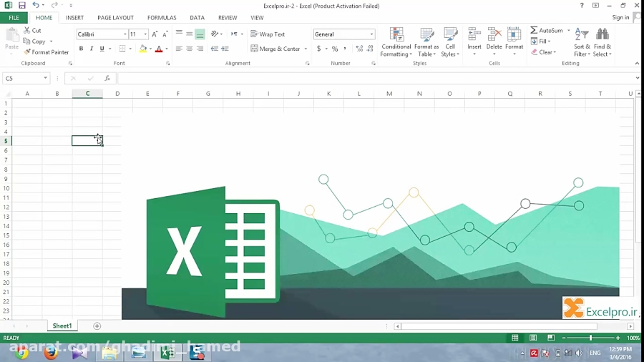Set middle vertical alignment
644x362 pixels.
click(190, 34)
